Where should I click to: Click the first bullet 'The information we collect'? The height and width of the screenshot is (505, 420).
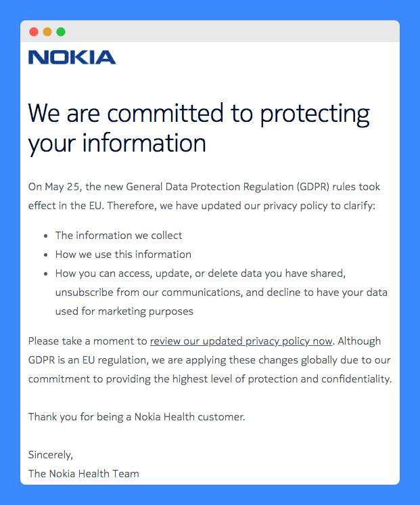(x=118, y=236)
